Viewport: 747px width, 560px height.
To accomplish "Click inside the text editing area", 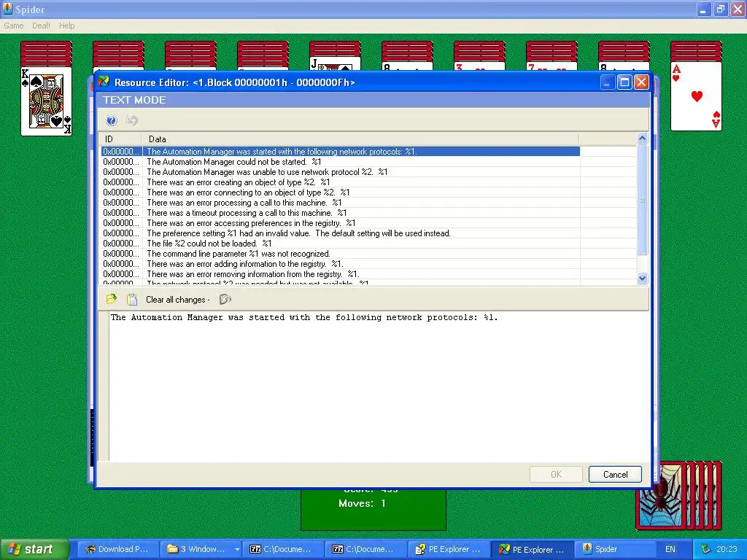I will [x=379, y=386].
